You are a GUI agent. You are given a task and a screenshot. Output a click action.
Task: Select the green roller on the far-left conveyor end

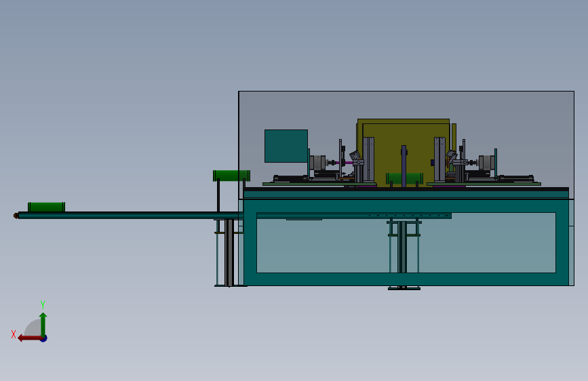(47, 207)
